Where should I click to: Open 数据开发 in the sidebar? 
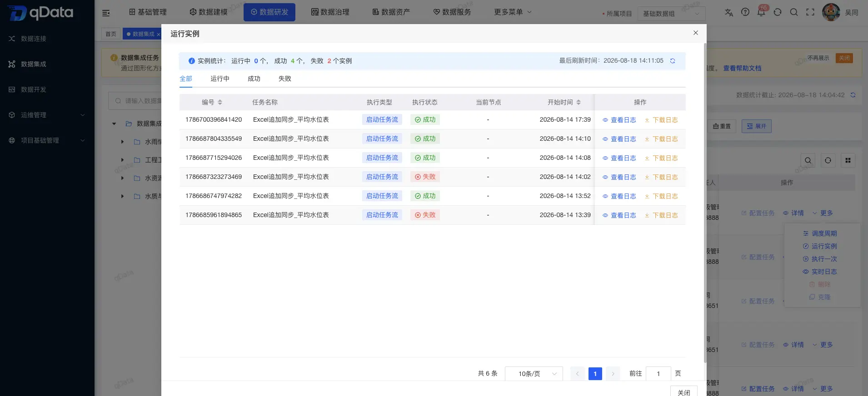pyautogui.click(x=47, y=89)
